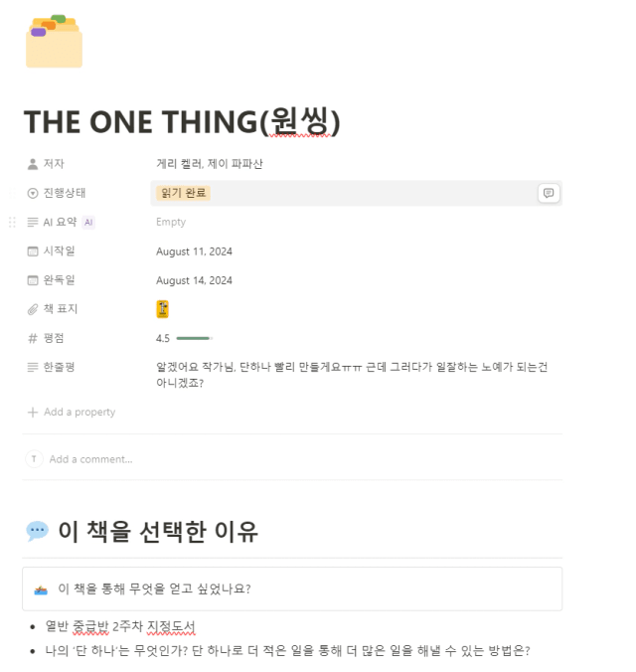Click the person icon beside 저자
636x672 pixels.
pyautogui.click(x=33, y=164)
